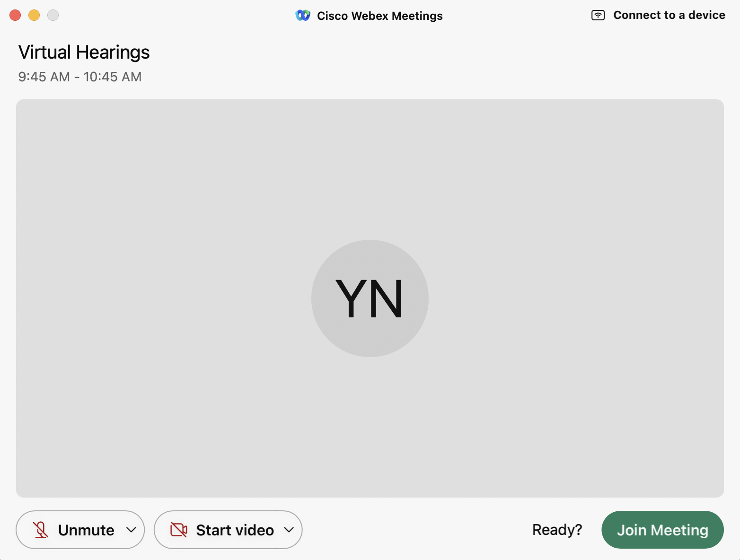Click the crossed-out camera icon

(179, 530)
